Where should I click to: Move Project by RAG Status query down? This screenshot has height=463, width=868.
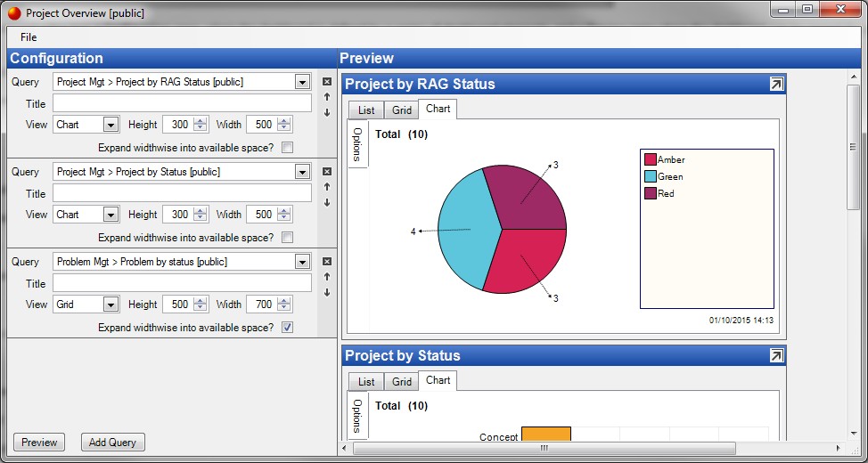click(326, 112)
